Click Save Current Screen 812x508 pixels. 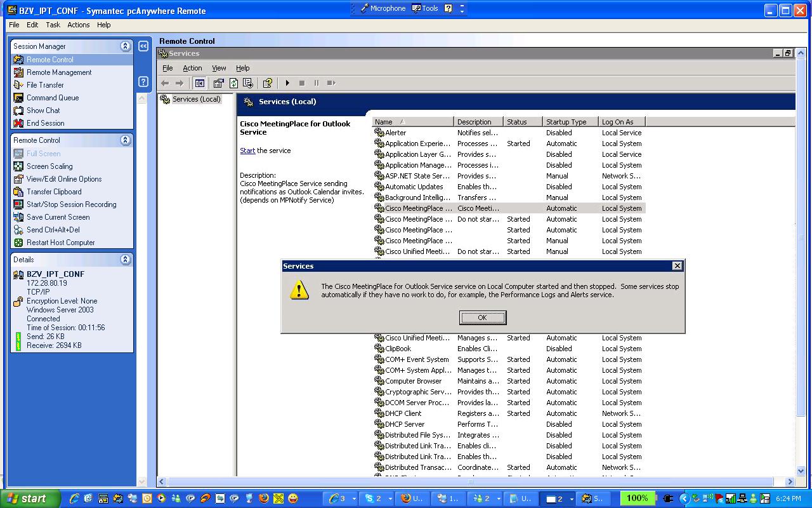[58, 217]
